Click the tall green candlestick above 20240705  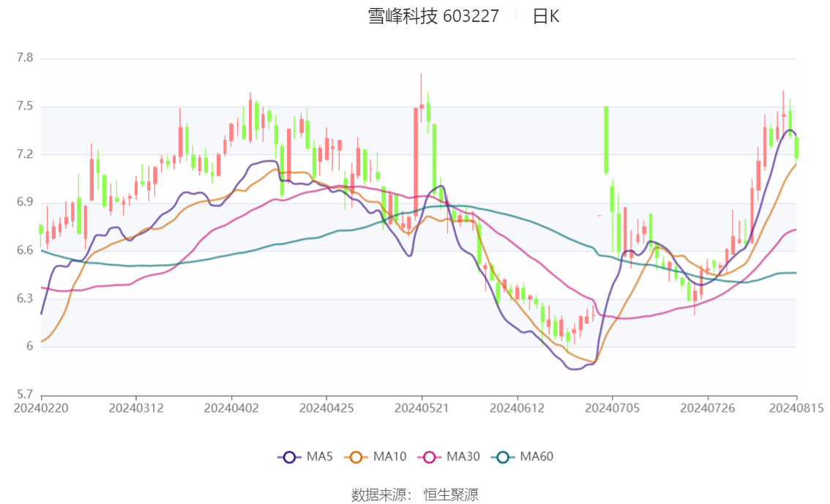point(606,140)
